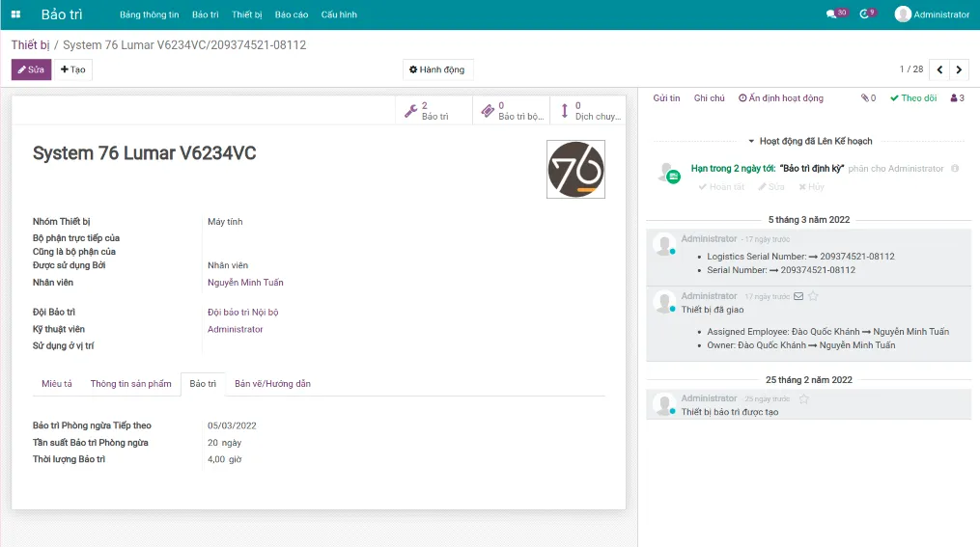Open the 'Bảo trì' top menu item
The image size is (980, 547).
205,14
